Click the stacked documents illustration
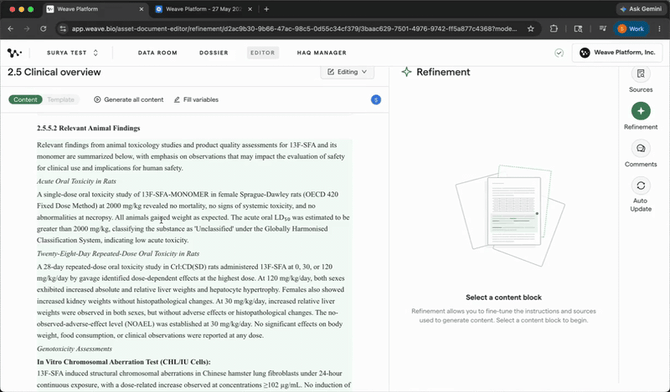 (510, 216)
